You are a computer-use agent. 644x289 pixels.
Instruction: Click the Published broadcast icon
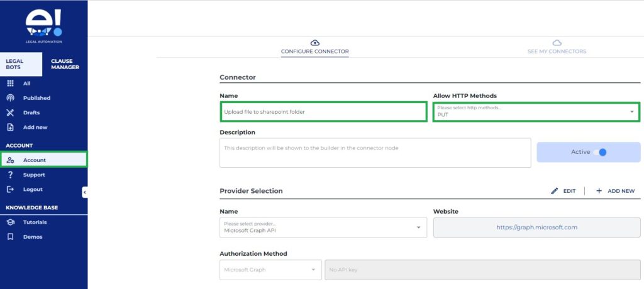click(x=10, y=98)
